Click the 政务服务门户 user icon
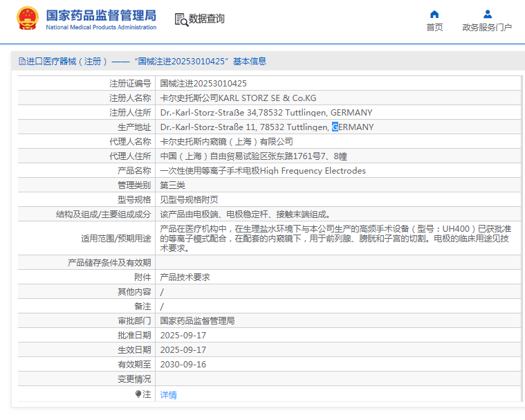 (x=488, y=15)
